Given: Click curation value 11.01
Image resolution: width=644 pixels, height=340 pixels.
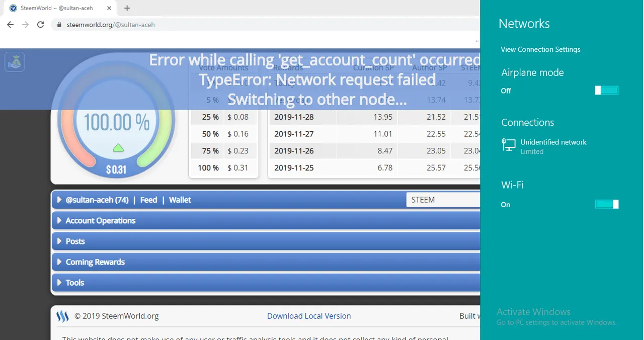Looking at the screenshot, I should pyautogui.click(x=383, y=134).
